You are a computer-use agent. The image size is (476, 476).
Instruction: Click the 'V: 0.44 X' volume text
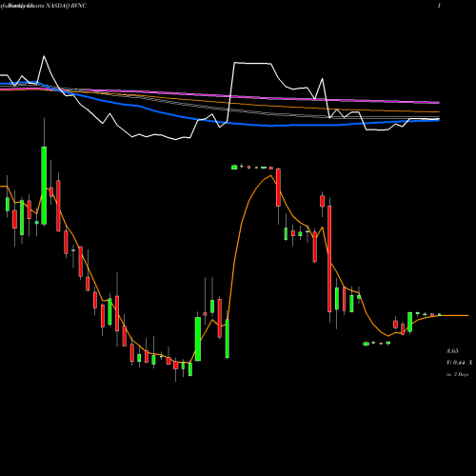[x=459, y=363]
